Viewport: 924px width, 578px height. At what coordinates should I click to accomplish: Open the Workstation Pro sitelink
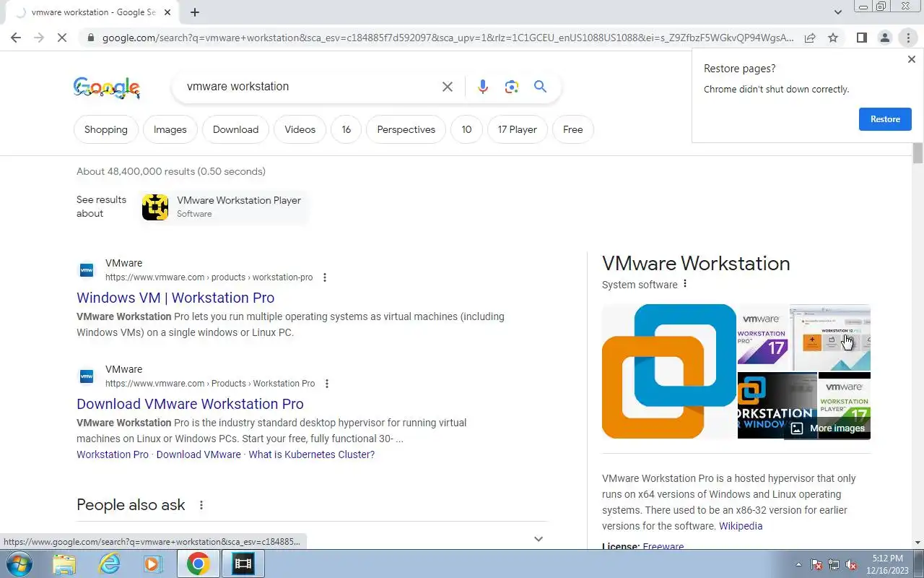pos(113,454)
